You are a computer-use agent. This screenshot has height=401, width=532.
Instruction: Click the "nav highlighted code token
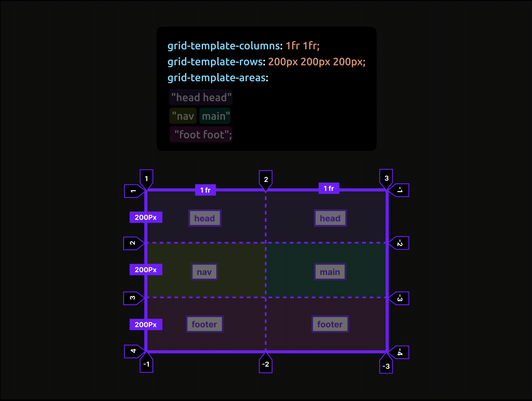(183, 116)
